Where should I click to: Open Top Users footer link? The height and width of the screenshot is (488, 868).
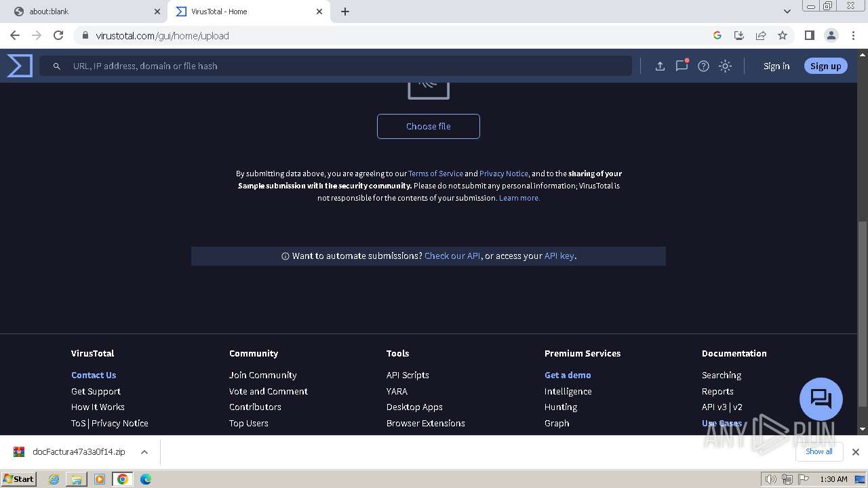click(x=249, y=423)
